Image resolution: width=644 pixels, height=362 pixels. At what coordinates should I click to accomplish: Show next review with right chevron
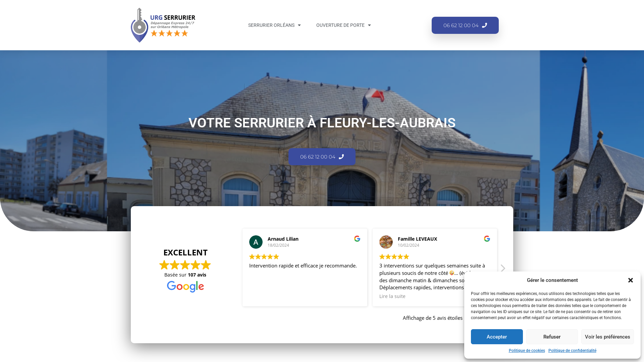503,268
